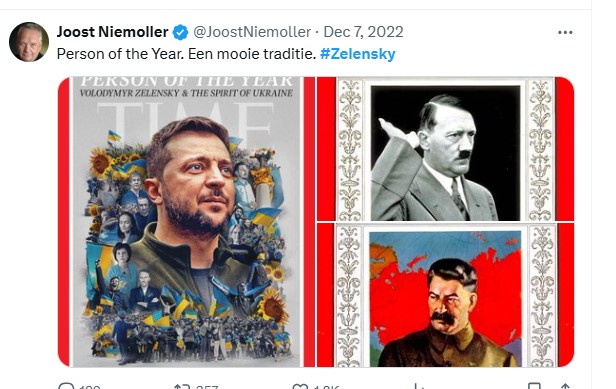Click the blue verified badge
The image size is (616, 389).
coord(181,32)
